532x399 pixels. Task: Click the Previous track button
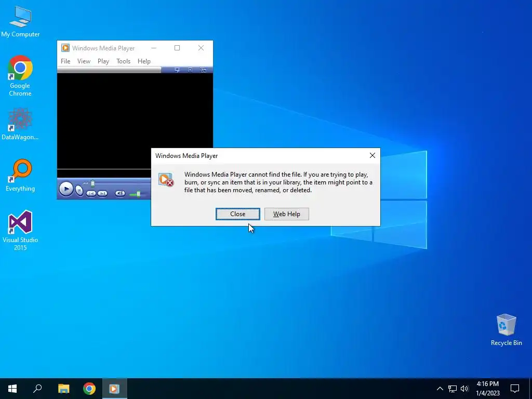click(x=91, y=193)
